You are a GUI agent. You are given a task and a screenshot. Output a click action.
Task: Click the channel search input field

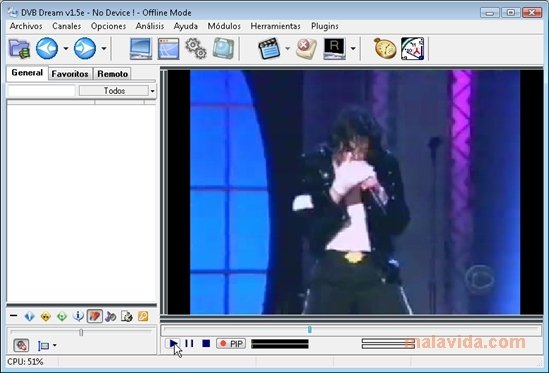click(x=41, y=91)
